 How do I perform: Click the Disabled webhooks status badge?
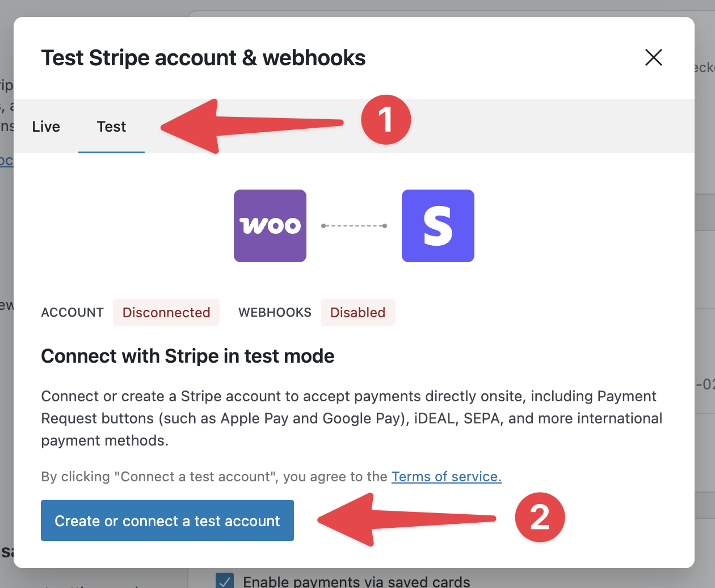coord(357,312)
